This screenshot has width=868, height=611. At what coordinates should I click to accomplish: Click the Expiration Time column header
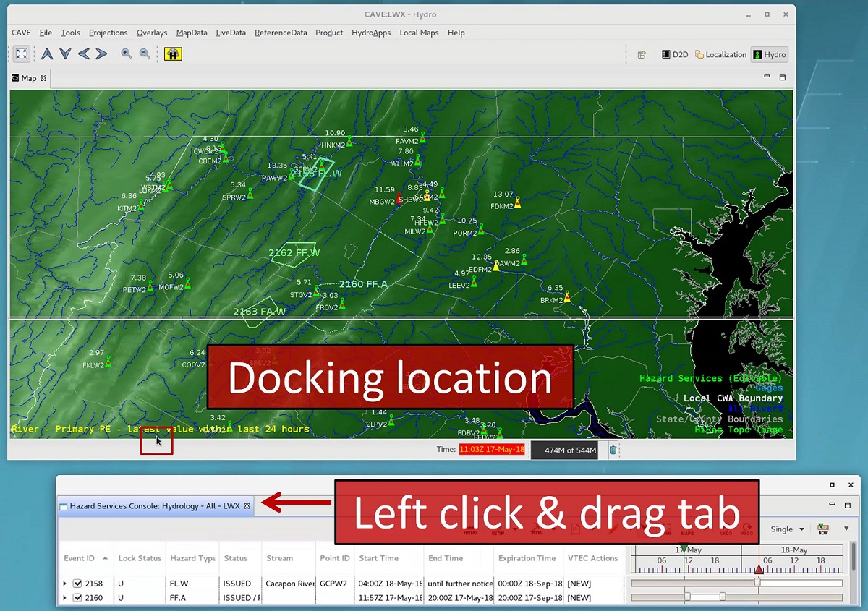tap(527, 558)
